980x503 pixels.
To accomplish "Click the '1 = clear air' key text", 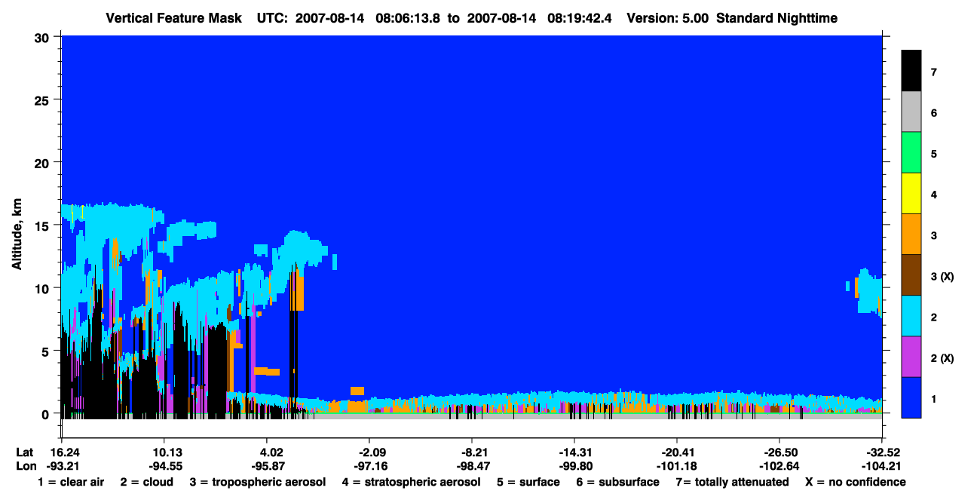I will (x=71, y=482).
